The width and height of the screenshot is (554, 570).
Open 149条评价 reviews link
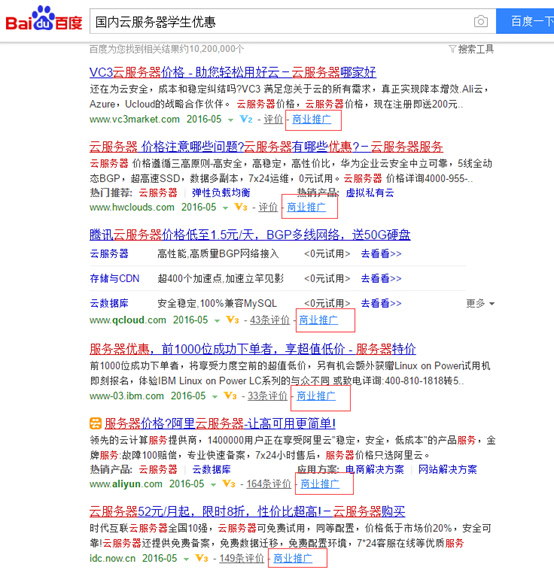(x=241, y=558)
